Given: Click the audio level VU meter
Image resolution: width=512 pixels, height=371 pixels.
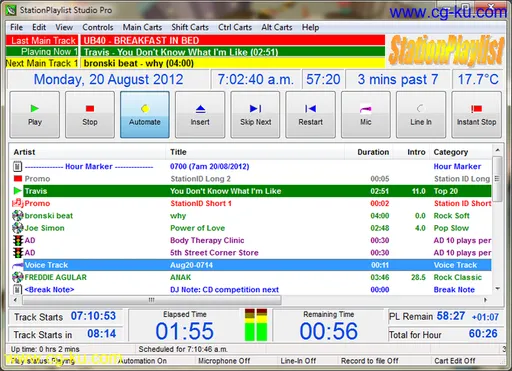Looking at the screenshot, I should click(256, 325).
